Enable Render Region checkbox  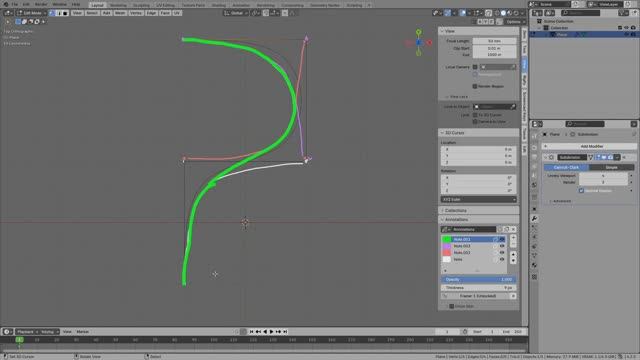475,87
